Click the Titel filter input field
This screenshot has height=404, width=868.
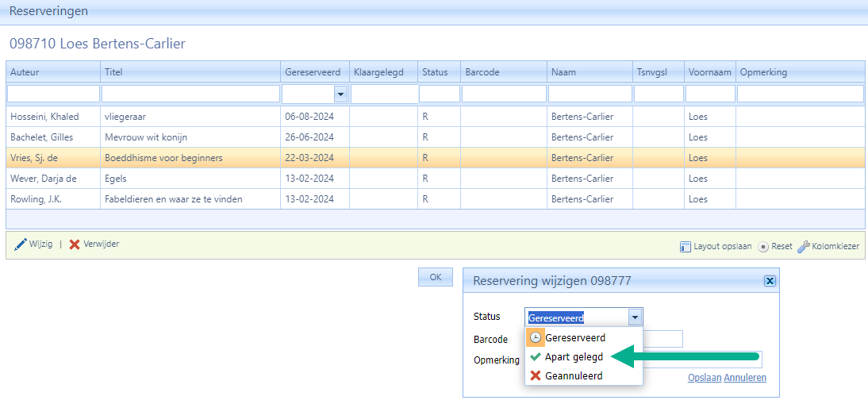[190, 94]
